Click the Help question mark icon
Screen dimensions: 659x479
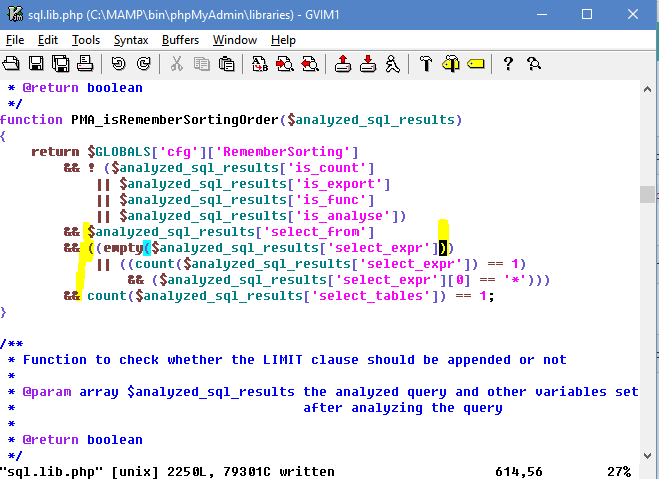click(508, 64)
